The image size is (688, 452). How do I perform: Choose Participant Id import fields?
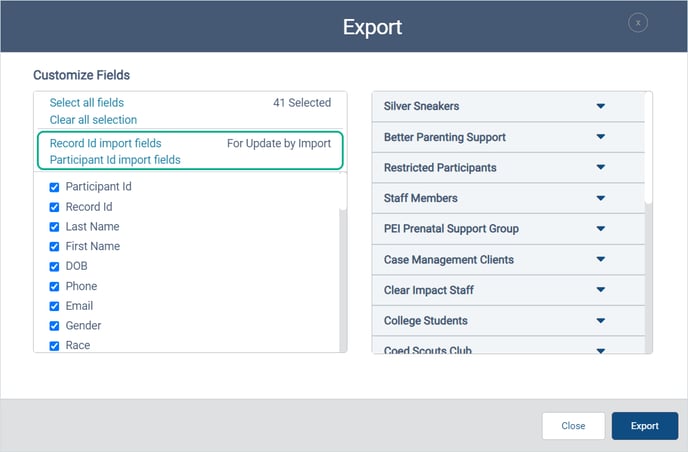(115, 160)
